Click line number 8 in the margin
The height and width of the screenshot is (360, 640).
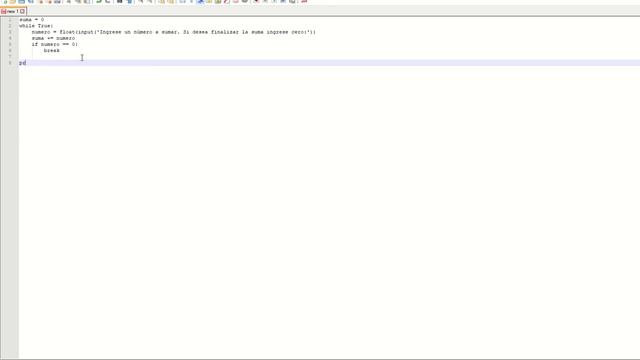(10, 63)
